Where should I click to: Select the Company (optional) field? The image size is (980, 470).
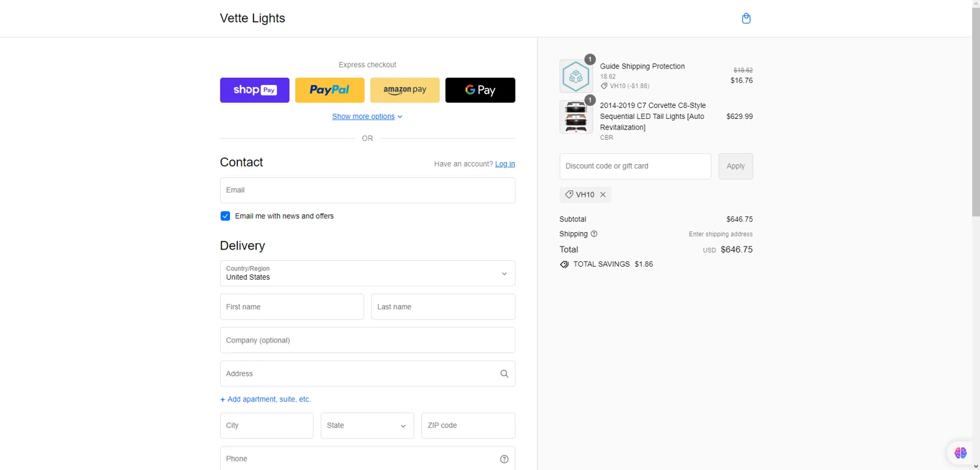pos(368,340)
